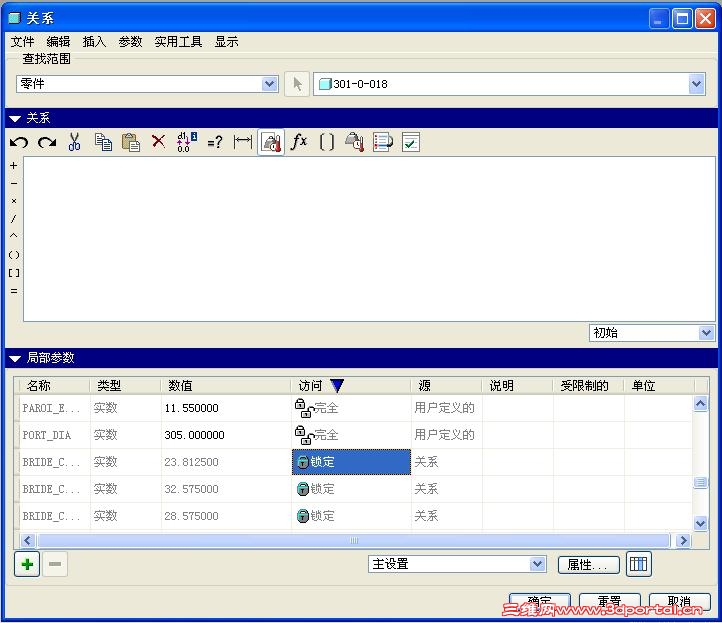Copy the selected relation text
Image resolution: width=722 pixels, height=623 pixels.
point(103,142)
